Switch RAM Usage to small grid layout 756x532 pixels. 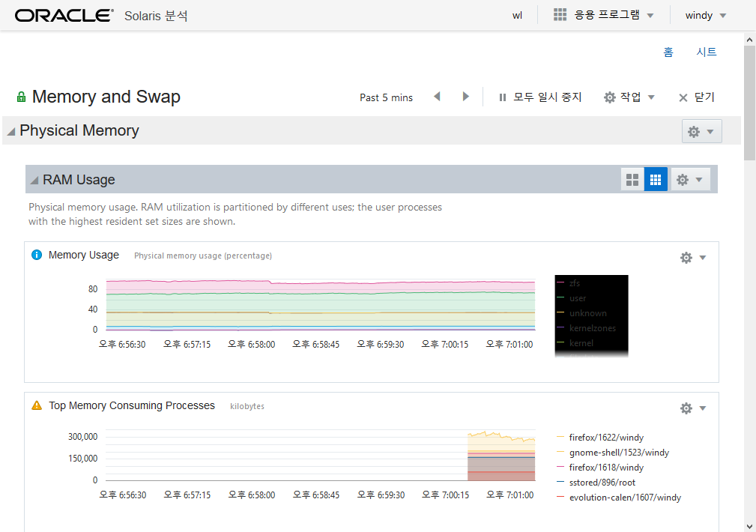pos(656,180)
